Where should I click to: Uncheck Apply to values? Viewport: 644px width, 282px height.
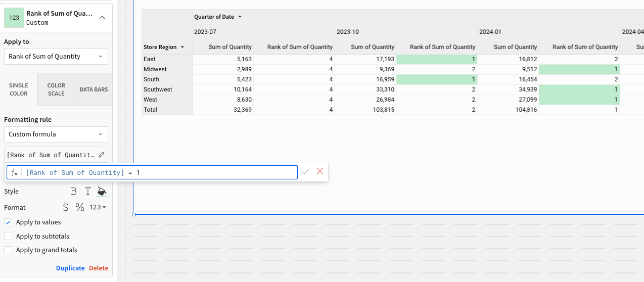[x=8, y=222]
